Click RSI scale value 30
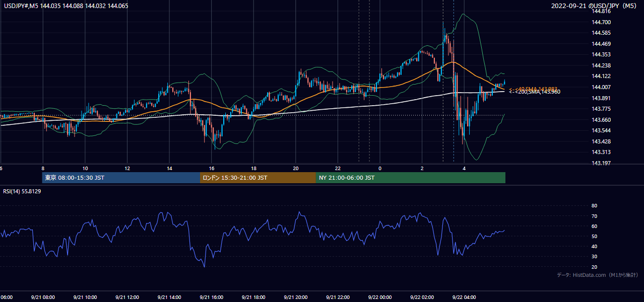 594,257
